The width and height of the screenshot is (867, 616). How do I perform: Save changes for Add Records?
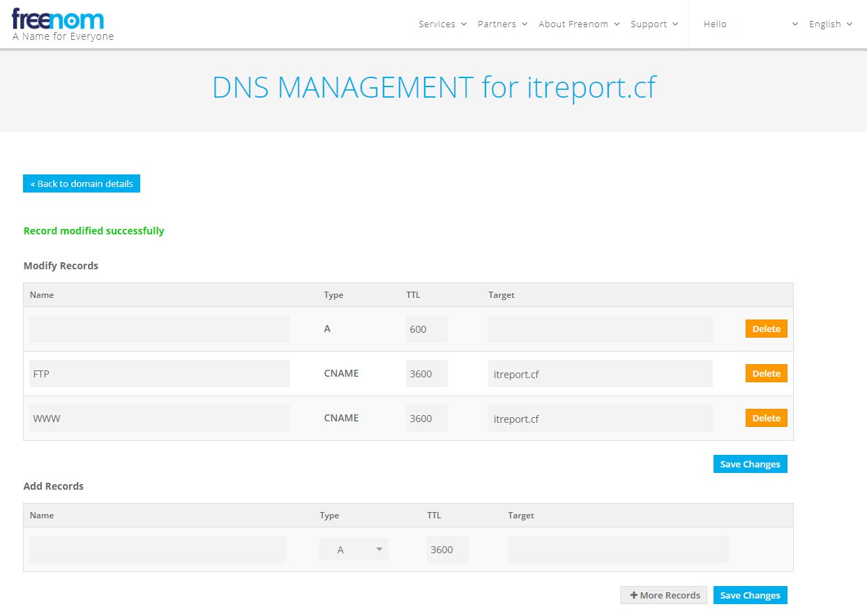(x=750, y=595)
